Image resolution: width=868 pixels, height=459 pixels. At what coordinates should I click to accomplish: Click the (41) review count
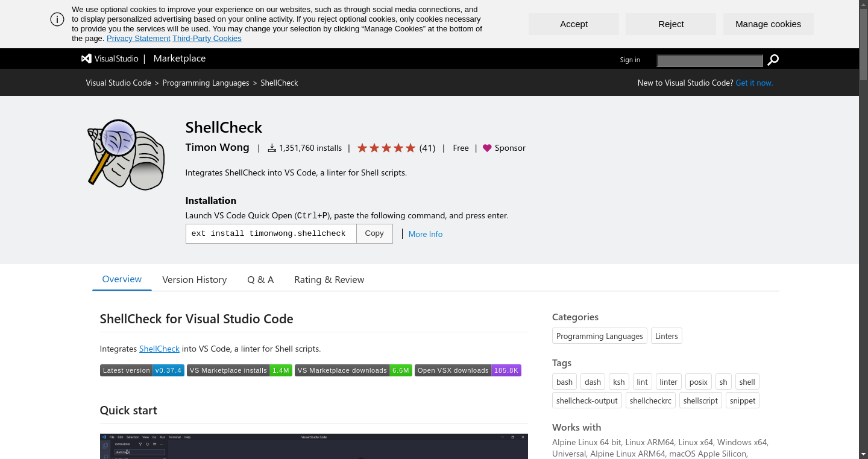[427, 148]
